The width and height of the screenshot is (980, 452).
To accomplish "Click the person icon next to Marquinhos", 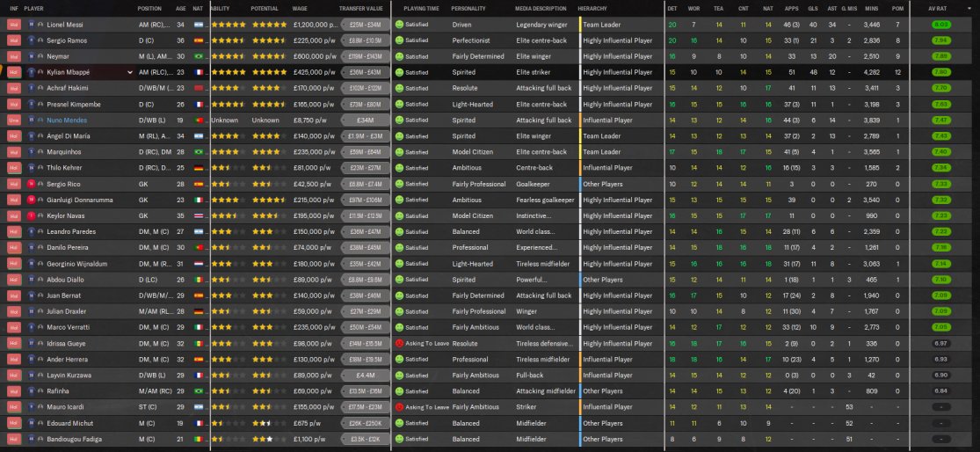I will tap(40, 152).
